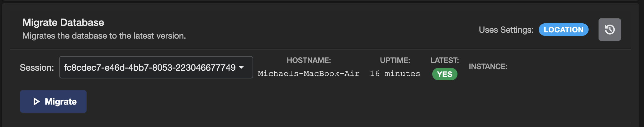
Task: Open the run history clock icon
Action: coord(609,30)
